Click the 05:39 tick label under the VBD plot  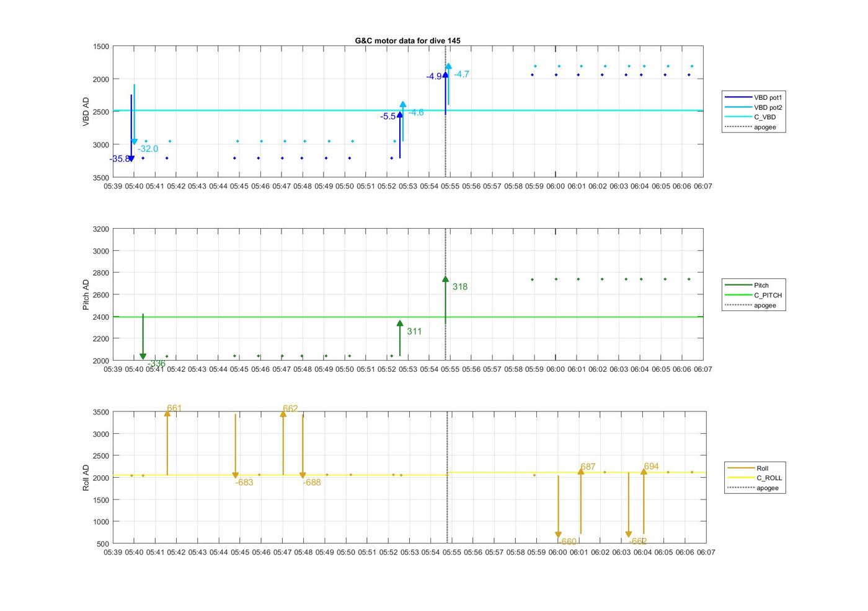coord(113,186)
